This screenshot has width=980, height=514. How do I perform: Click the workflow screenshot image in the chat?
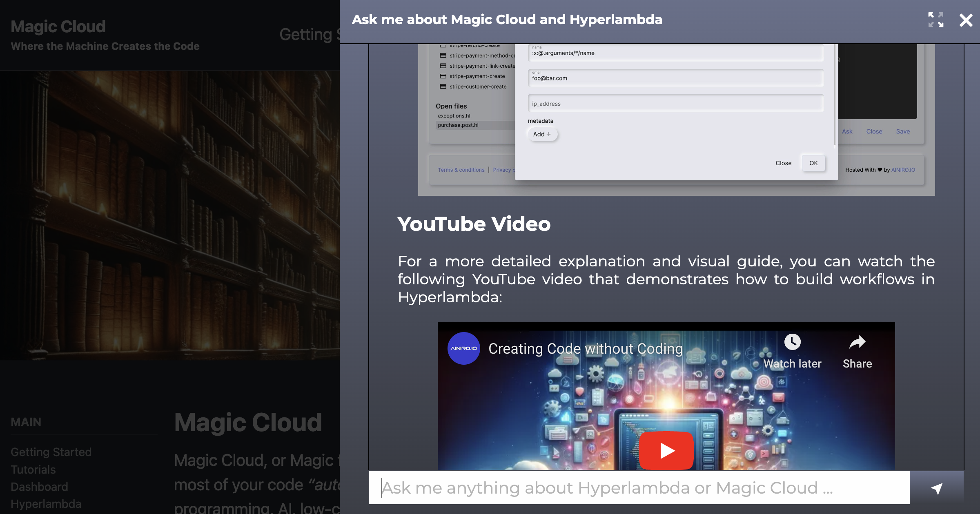click(x=676, y=120)
